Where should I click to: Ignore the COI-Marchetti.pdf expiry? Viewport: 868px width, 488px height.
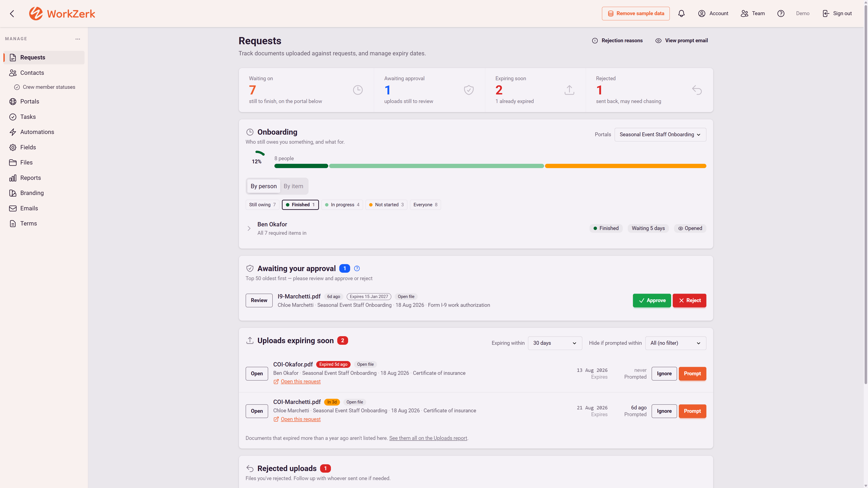(664, 411)
